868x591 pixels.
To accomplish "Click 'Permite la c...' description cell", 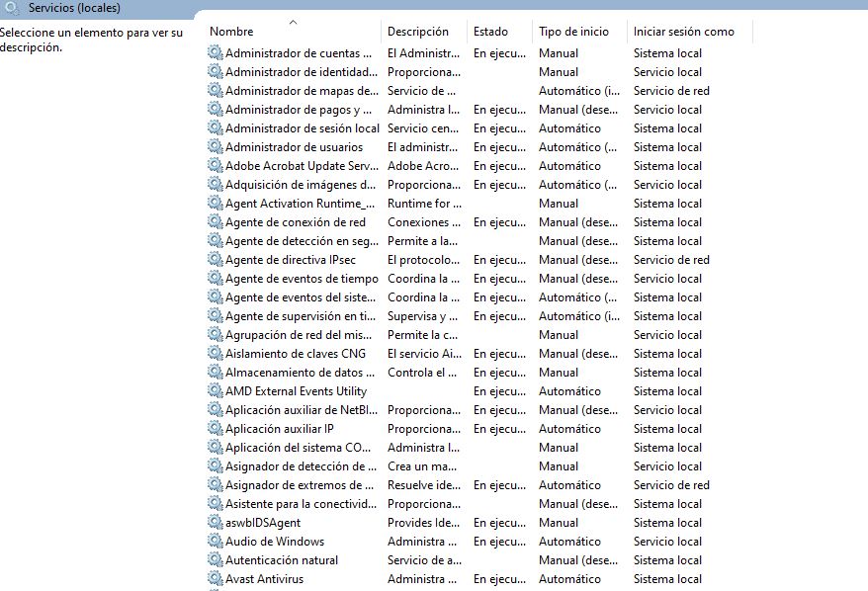I will tap(422, 335).
